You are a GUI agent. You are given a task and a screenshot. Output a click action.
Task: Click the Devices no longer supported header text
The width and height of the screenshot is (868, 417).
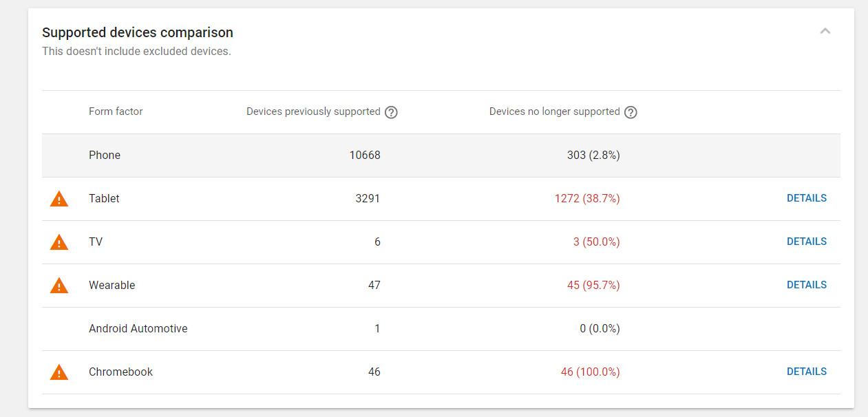554,111
